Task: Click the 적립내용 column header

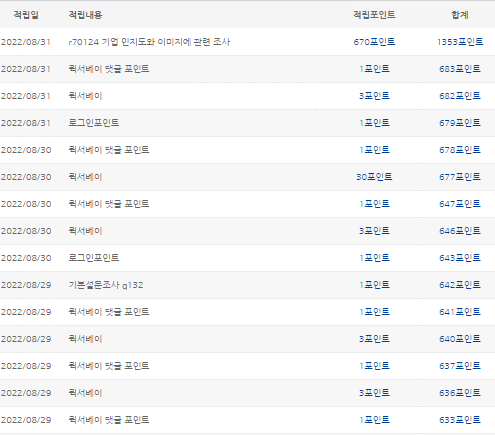Action: pyautogui.click(x=85, y=15)
